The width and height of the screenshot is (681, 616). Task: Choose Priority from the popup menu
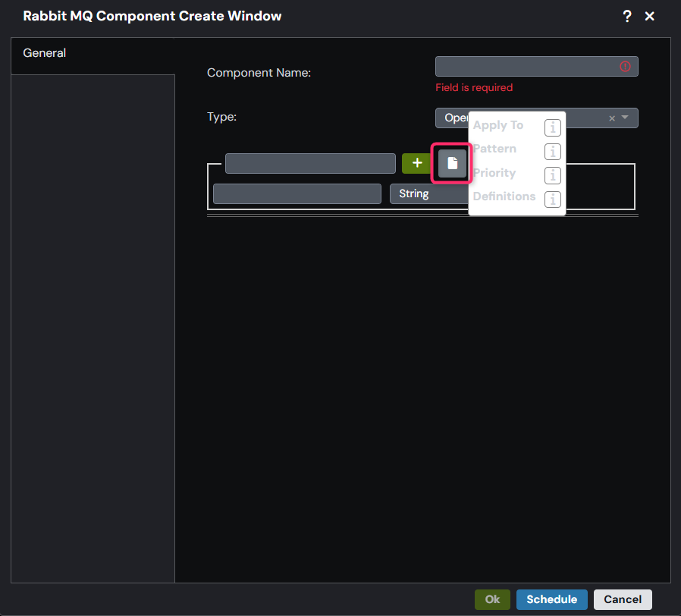[494, 173]
